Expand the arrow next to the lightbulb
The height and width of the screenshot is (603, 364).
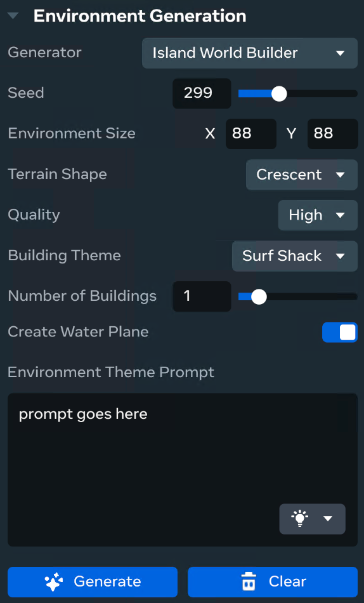click(328, 519)
